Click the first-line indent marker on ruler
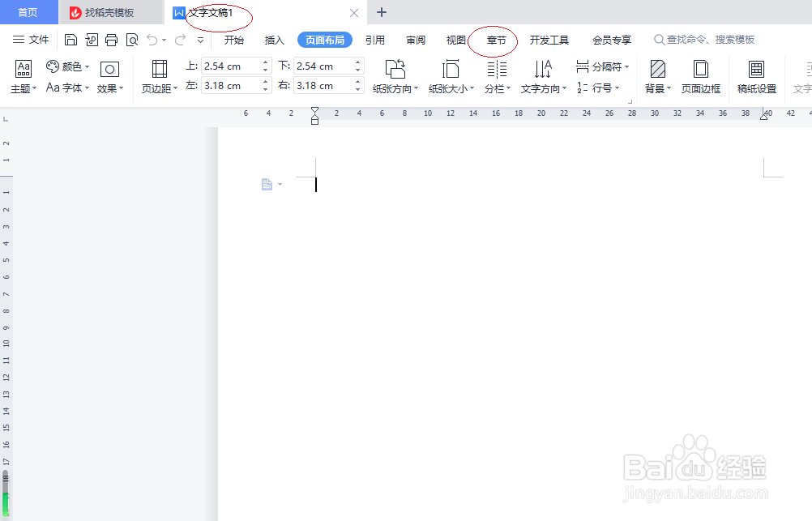812x521 pixels. 315,110
